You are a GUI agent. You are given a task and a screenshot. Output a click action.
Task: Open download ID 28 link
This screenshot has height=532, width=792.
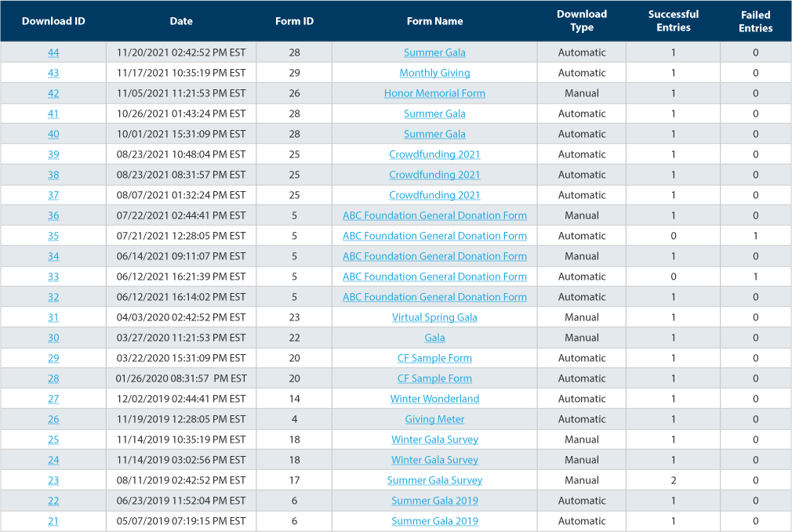53,378
